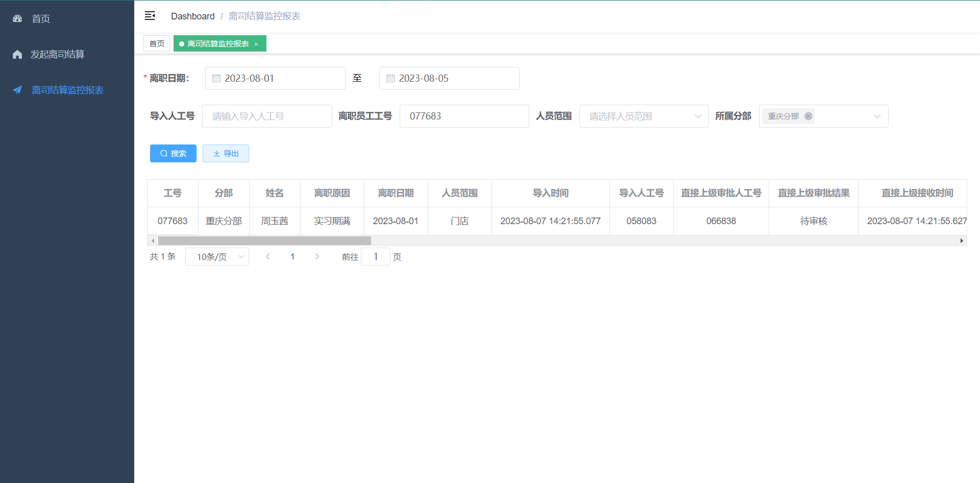
Task: Click the 实习期满 cell
Action: [x=332, y=221]
